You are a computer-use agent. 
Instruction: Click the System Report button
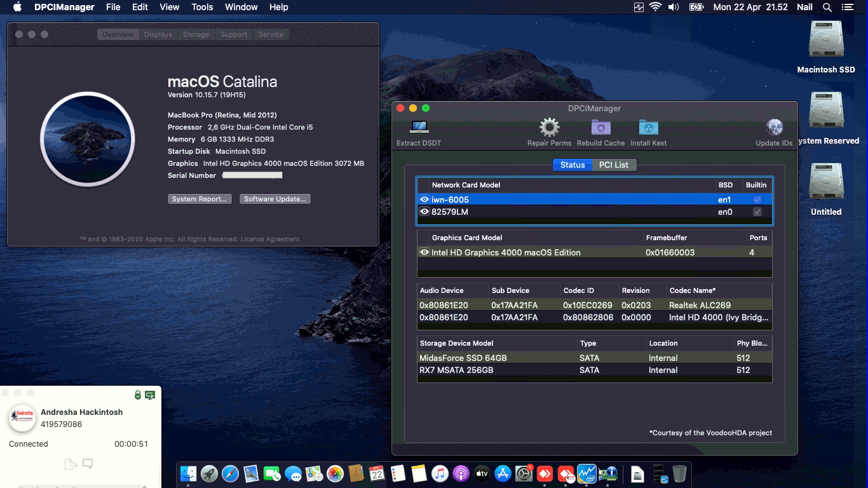point(200,199)
